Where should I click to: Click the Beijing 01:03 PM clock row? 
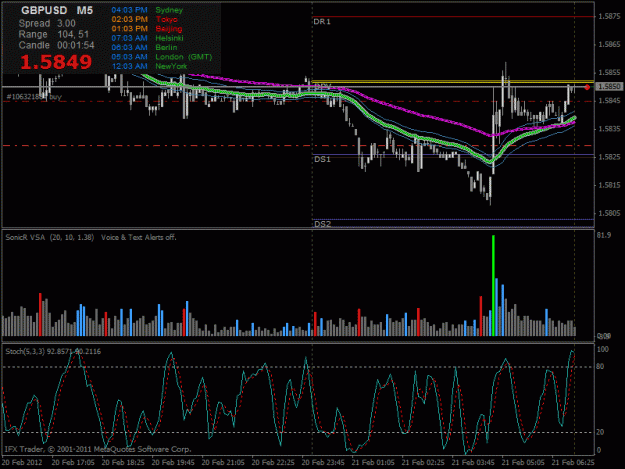pyautogui.click(x=147, y=29)
